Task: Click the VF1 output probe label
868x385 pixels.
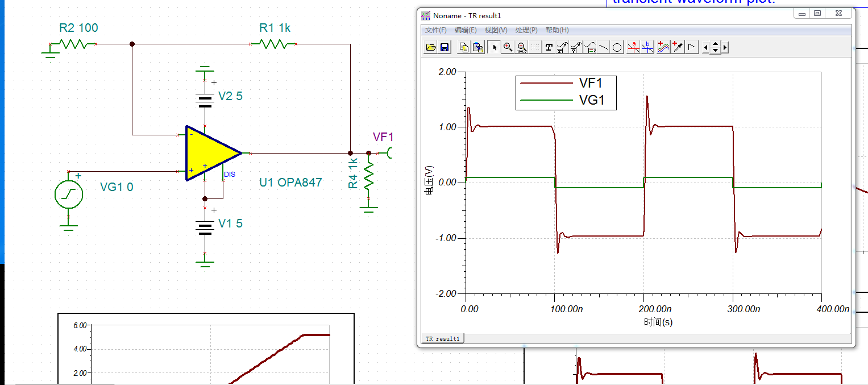Action: (383, 136)
